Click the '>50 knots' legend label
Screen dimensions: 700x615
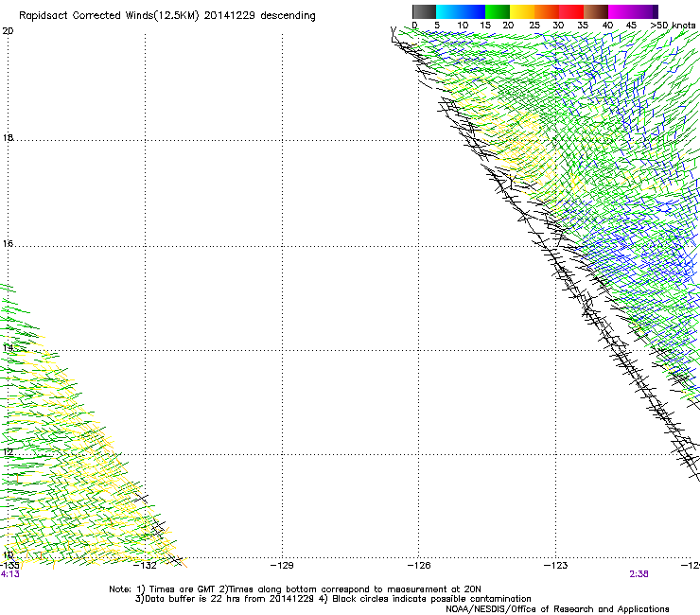674,25
